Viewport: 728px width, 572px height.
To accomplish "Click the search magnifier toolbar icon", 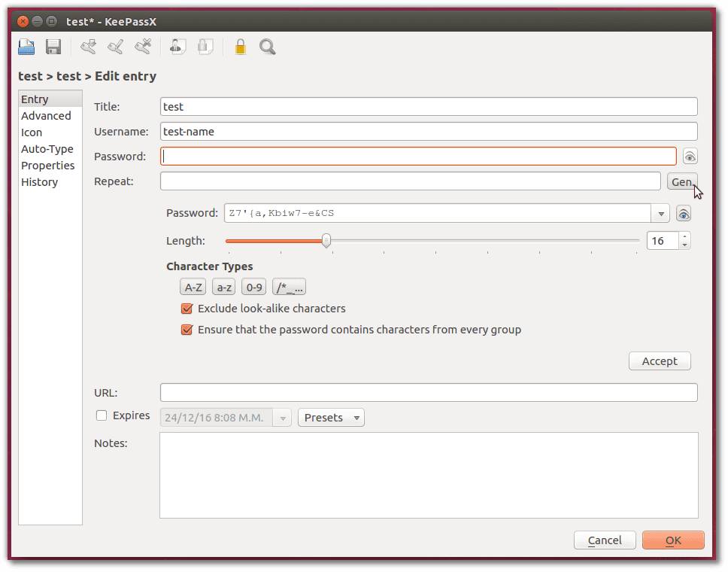I will coord(268,47).
